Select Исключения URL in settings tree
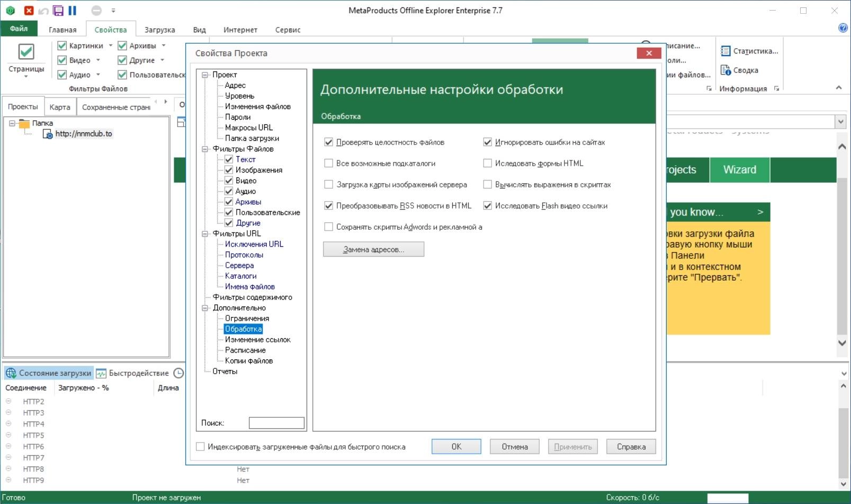The width and height of the screenshot is (851, 504). coord(254,244)
